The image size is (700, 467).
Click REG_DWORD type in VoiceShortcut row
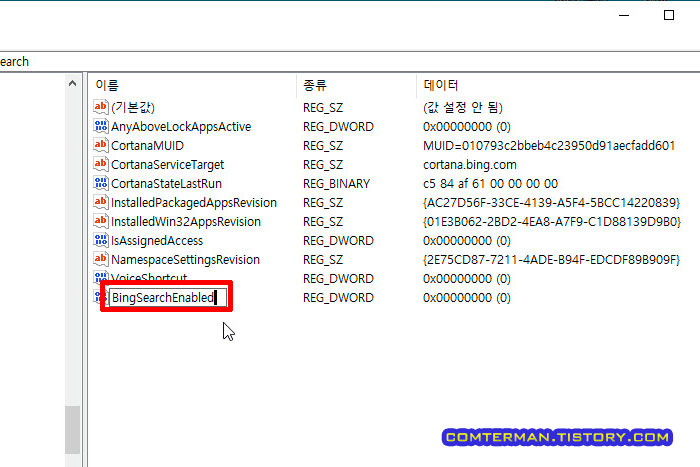tap(338, 279)
